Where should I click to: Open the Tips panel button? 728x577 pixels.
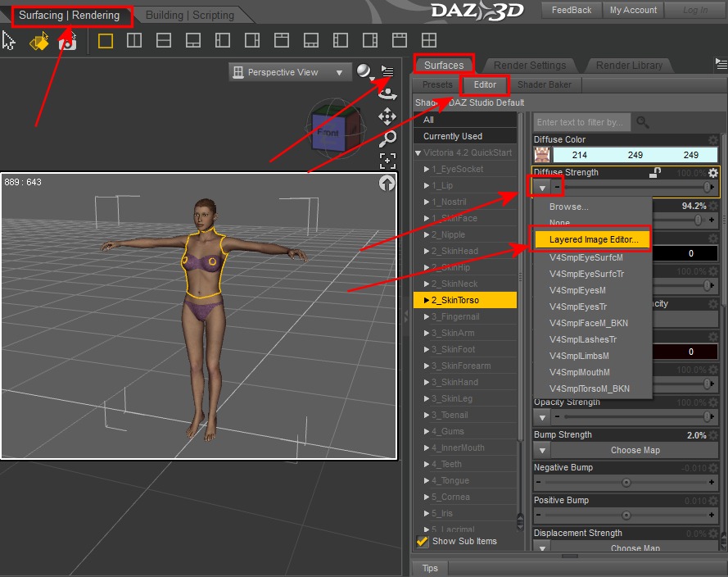tap(429, 568)
